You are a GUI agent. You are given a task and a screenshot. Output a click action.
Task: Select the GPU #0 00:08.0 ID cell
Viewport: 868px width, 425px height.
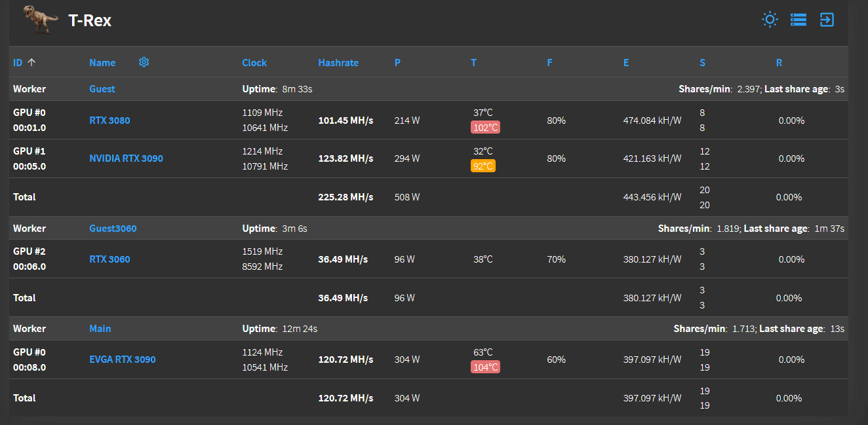coord(30,360)
